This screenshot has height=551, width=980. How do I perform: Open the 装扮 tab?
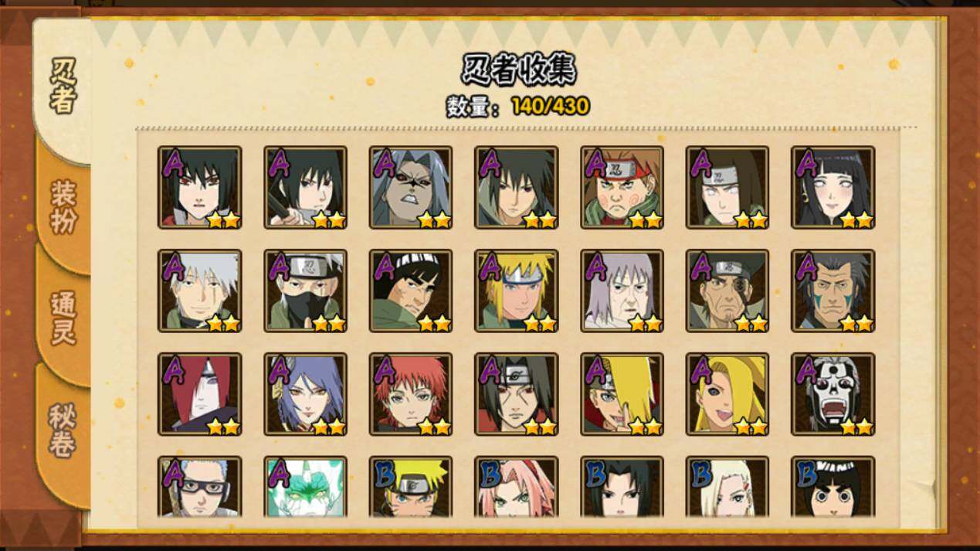click(x=63, y=207)
